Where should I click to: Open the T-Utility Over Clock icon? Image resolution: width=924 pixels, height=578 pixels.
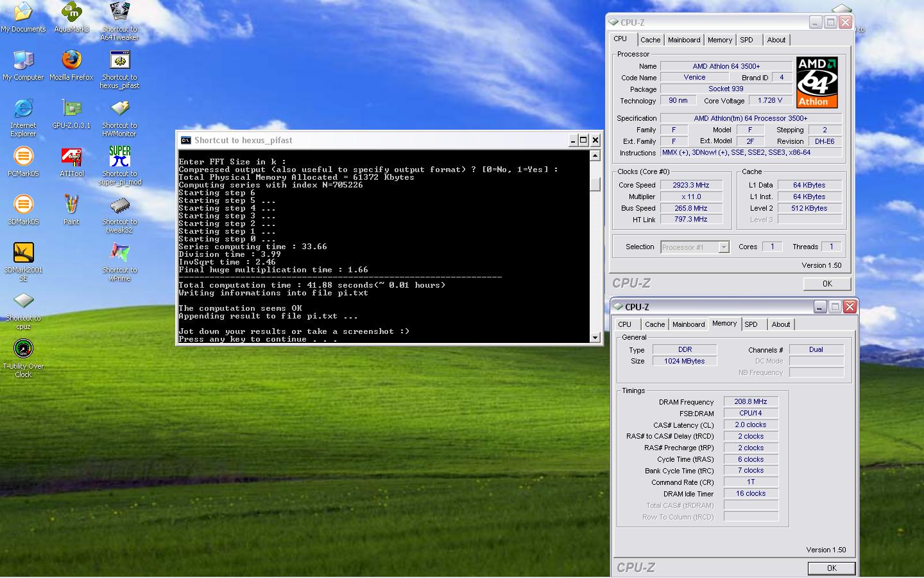click(x=23, y=358)
